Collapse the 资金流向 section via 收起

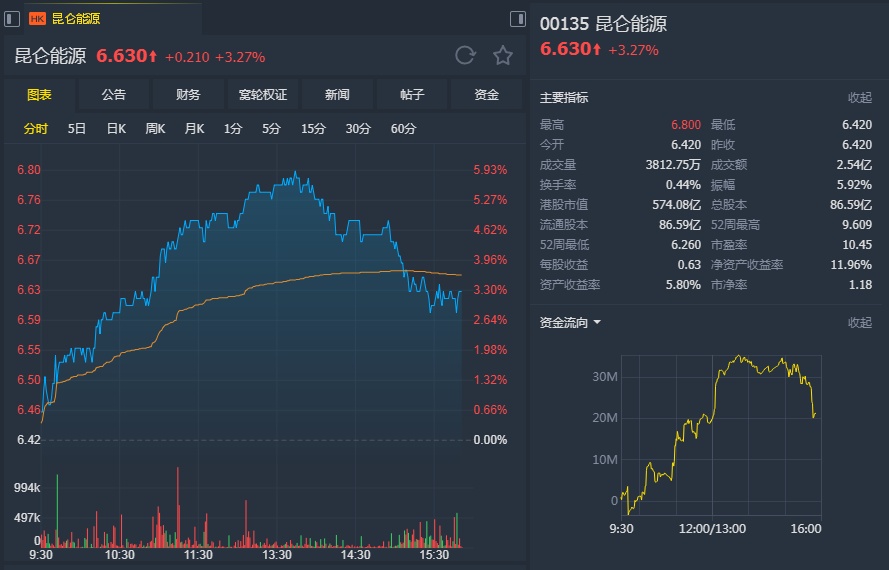[859, 322]
